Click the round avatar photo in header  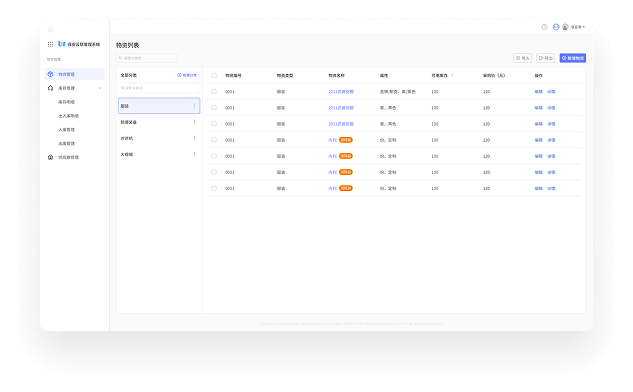565,27
